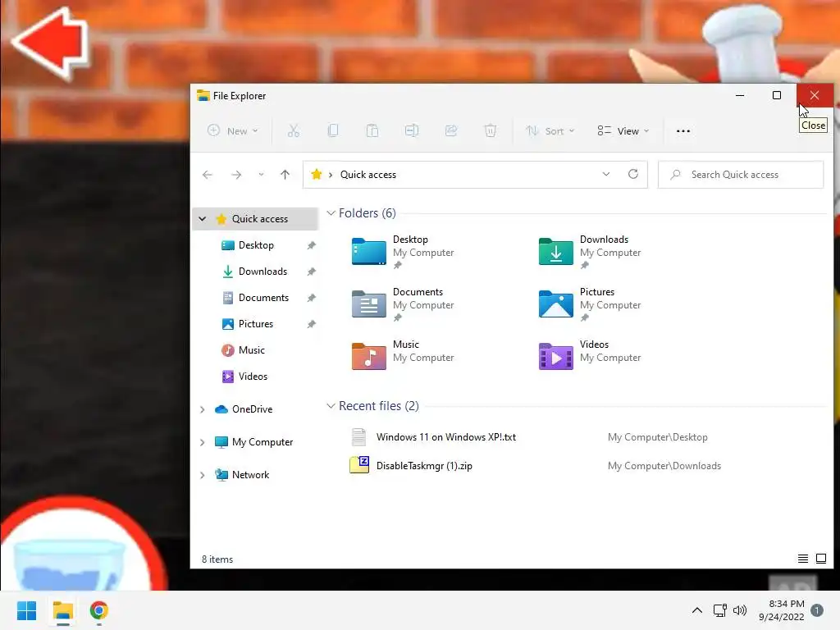Click the Cut scissors icon in toolbar
This screenshot has width=840, height=630.
click(x=294, y=130)
